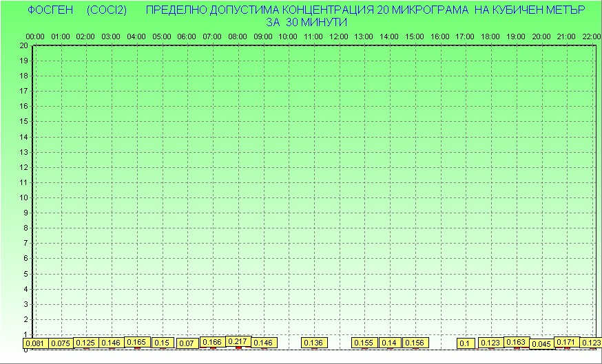Click the 0.15 value label

click(x=163, y=343)
